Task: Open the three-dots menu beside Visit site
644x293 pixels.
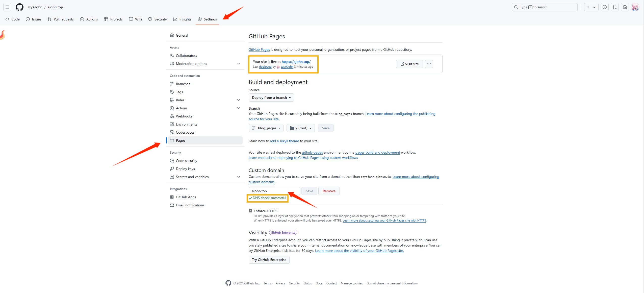Action: (x=429, y=64)
